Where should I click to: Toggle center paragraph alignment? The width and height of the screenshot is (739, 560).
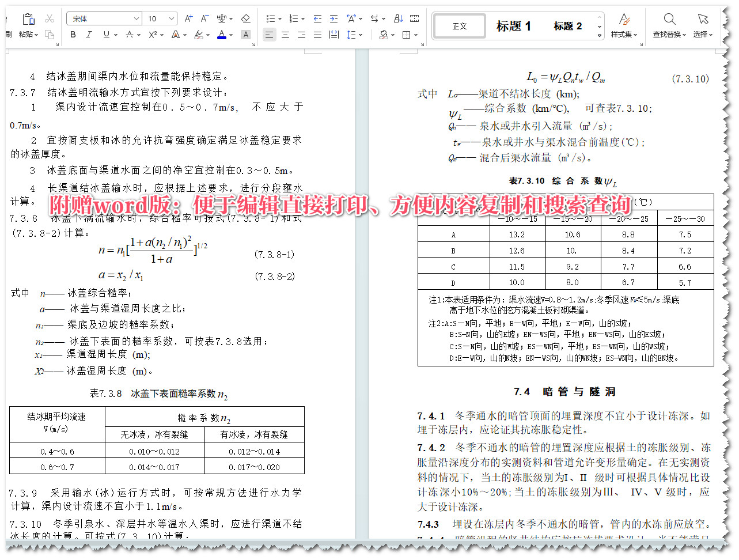(x=285, y=34)
